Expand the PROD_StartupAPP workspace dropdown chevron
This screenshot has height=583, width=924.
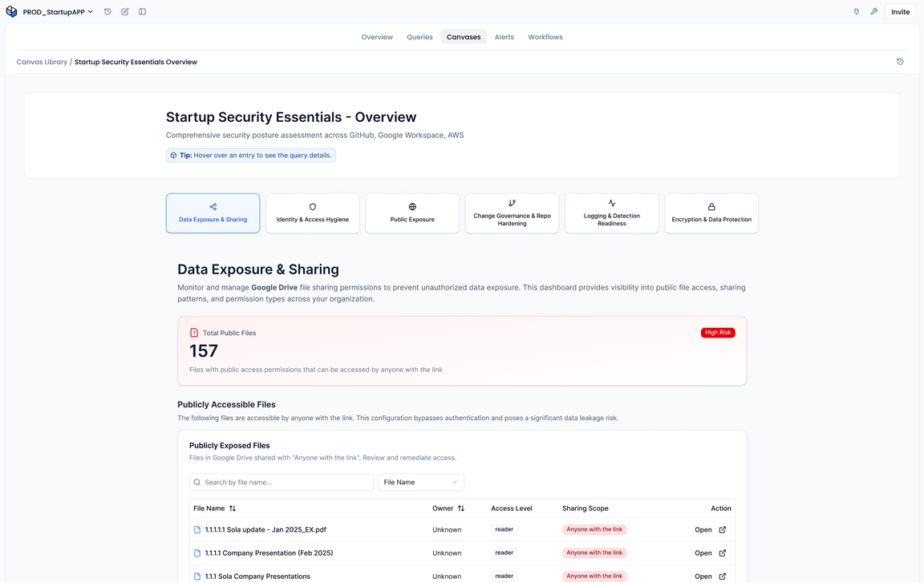pyautogui.click(x=91, y=11)
